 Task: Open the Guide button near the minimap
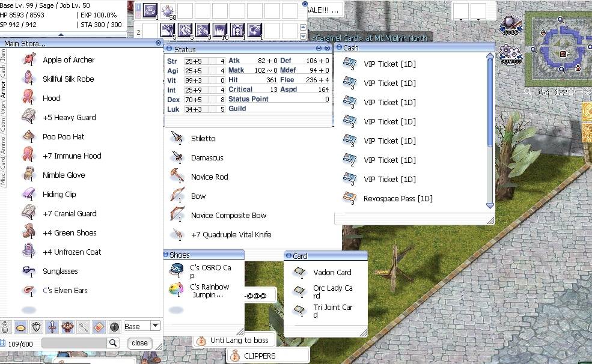510,25
